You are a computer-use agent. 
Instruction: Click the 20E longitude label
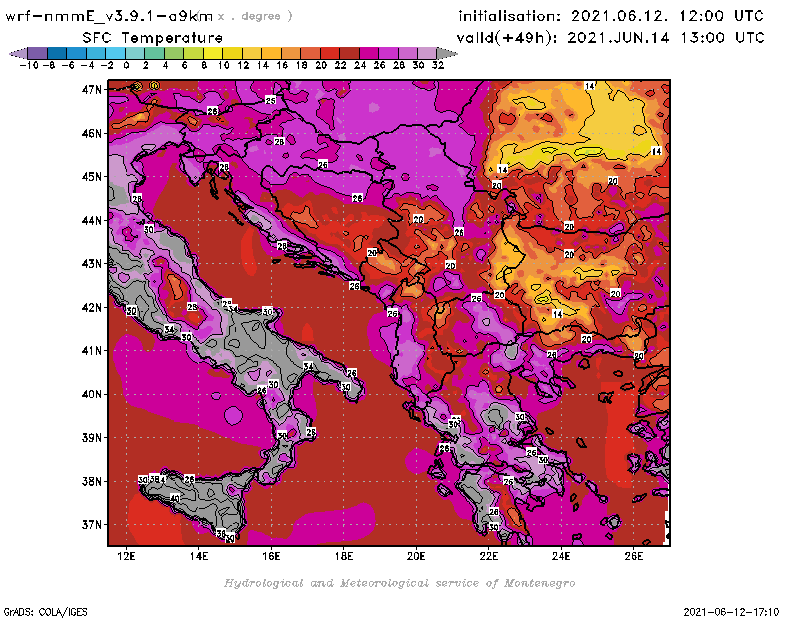416,556
